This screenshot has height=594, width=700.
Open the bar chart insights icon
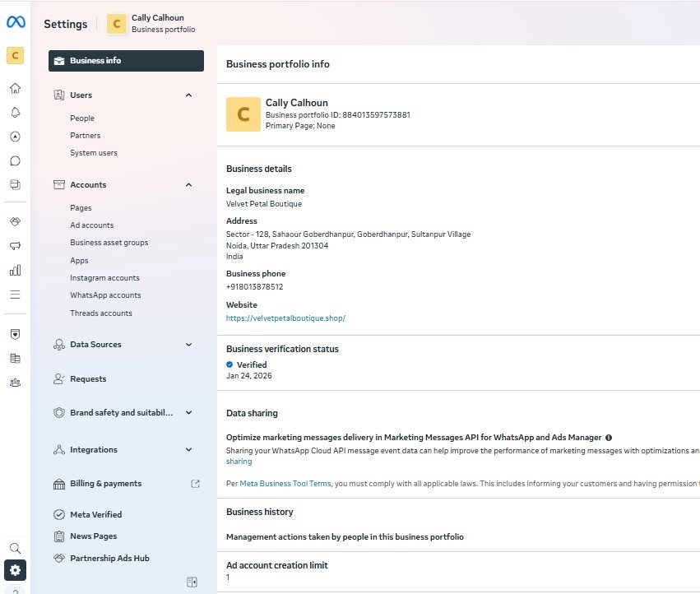(x=15, y=270)
